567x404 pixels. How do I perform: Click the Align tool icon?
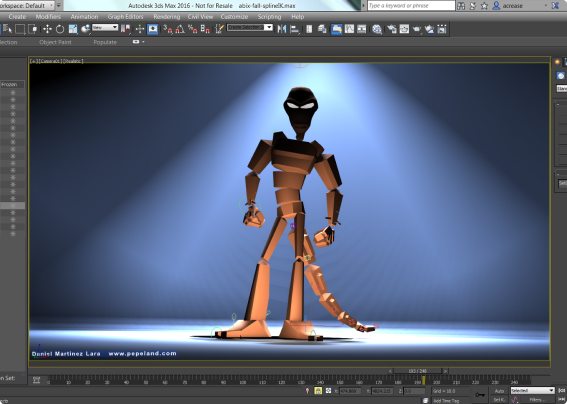pos(294,29)
